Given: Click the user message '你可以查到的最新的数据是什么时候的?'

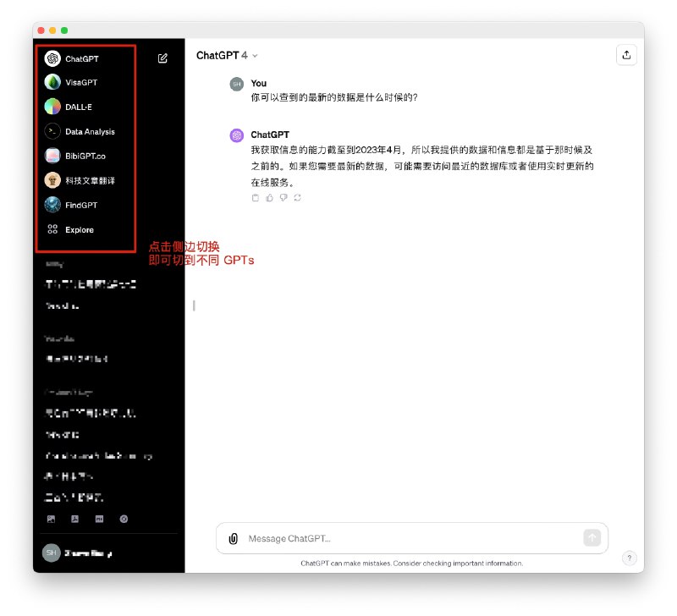Looking at the screenshot, I should coord(334,97).
